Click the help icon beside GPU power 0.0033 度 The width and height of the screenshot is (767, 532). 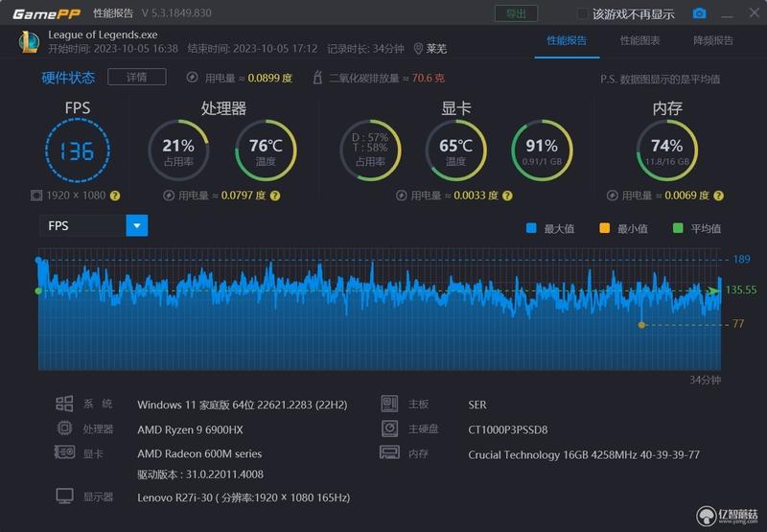pyautogui.click(x=508, y=196)
